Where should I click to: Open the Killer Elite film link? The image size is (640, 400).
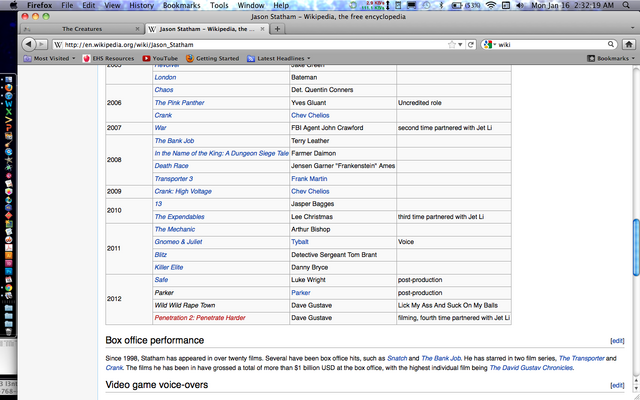(169, 267)
